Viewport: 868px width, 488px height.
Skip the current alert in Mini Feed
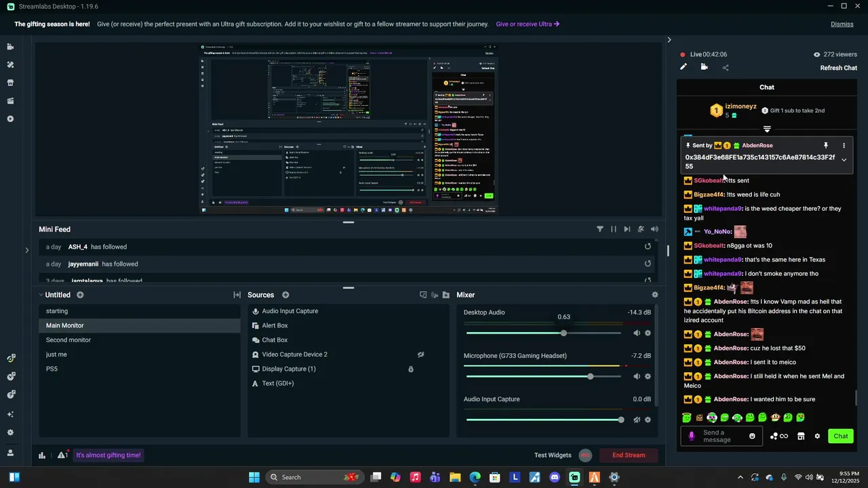pyautogui.click(x=627, y=229)
